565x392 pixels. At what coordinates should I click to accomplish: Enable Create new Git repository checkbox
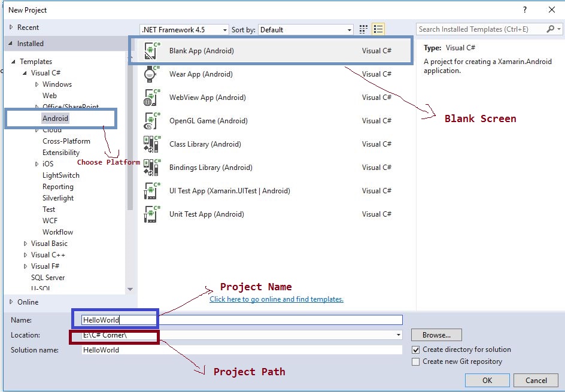[x=416, y=361]
